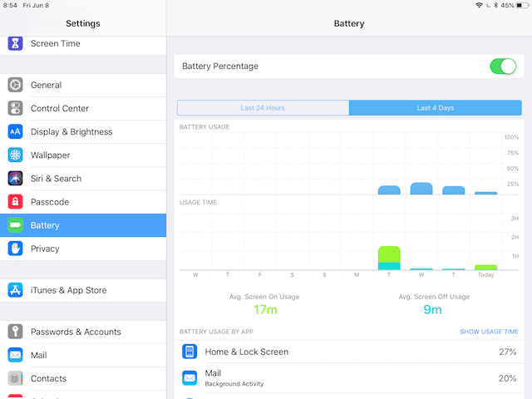Tap the battery status indicator in status bar
Viewport: 532px width, 399px height.
click(x=519, y=5)
